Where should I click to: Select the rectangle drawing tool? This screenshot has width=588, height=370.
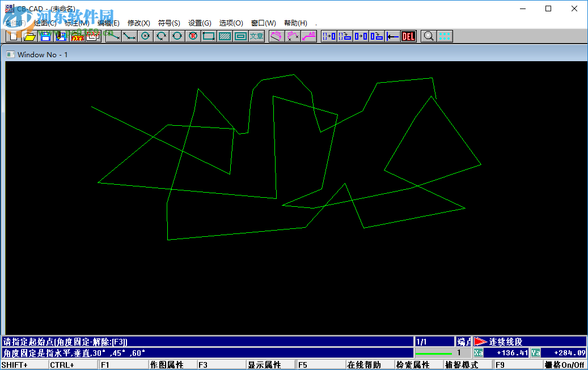(209, 36)
